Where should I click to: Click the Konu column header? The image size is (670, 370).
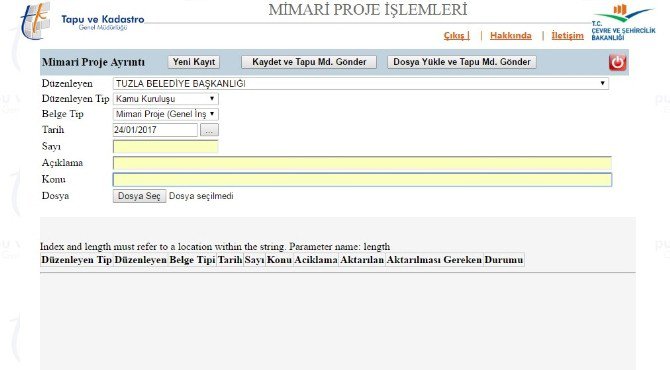[x=279, y=260]
